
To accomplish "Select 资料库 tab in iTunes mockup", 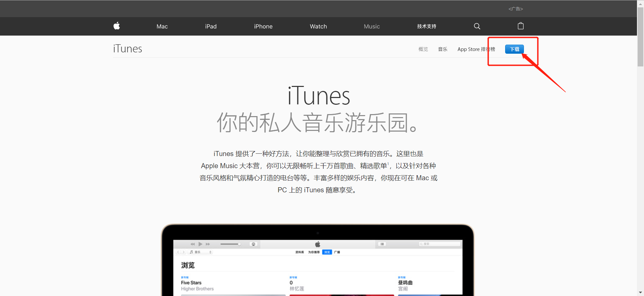I will (300, 252).
